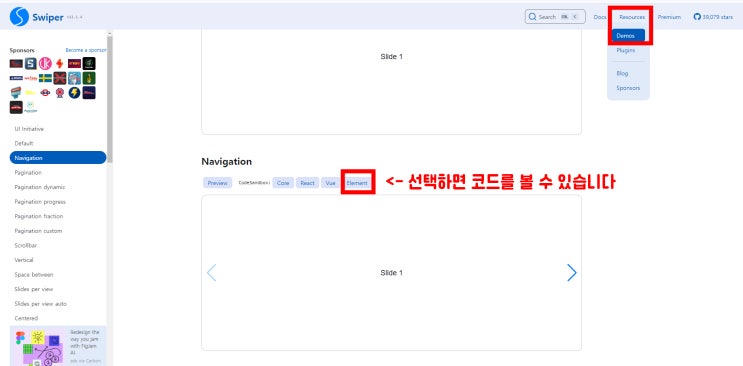Open Pagination fraction demo
The width and height of the screenshot is (743, 366).
click(x=39, y=216)
